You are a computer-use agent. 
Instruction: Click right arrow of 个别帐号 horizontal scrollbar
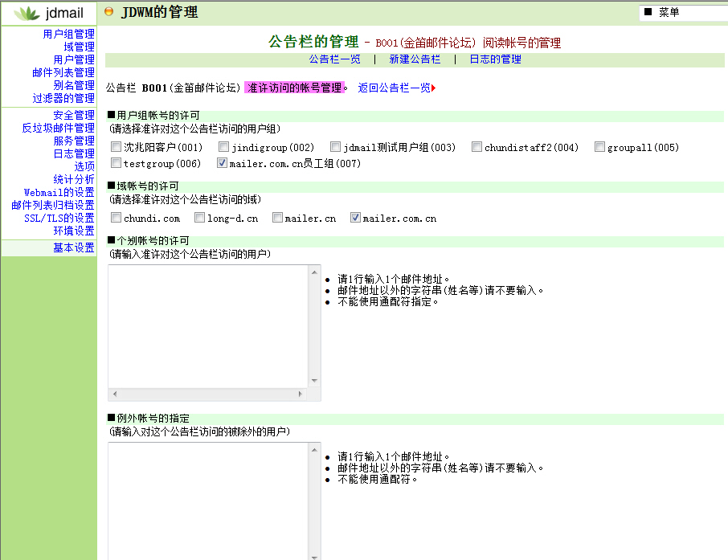pyautogui.click(x=301, y=394)
